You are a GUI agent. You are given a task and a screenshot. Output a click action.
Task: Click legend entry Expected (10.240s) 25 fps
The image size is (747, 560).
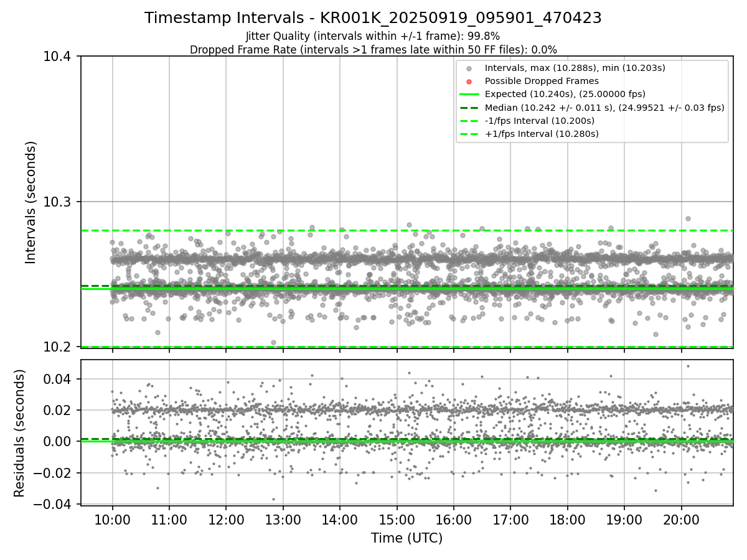pyautogui.click(x=565, y=94)
